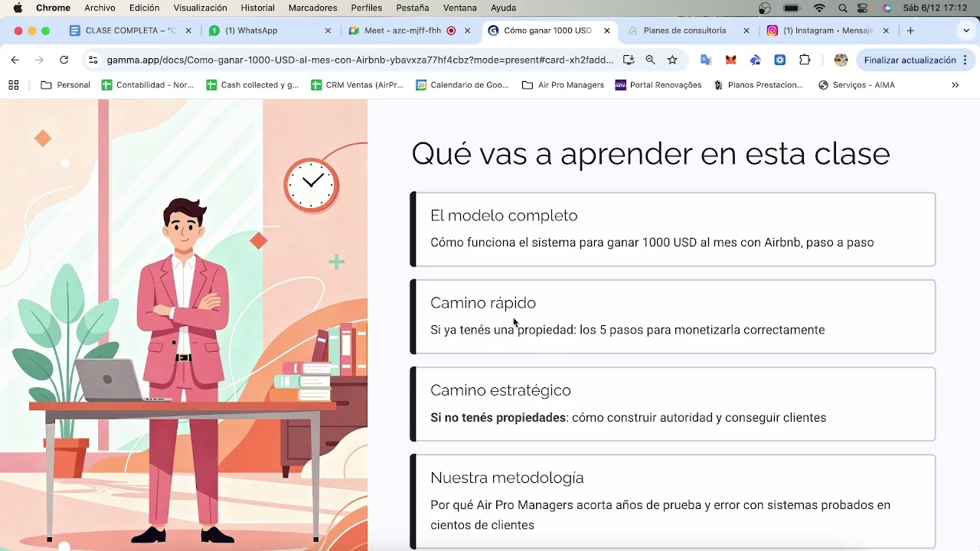The width and height of the screenshot is (980, 551).
Task: Open the apps grid in bookmarks bar
Action: click(13, 85)
